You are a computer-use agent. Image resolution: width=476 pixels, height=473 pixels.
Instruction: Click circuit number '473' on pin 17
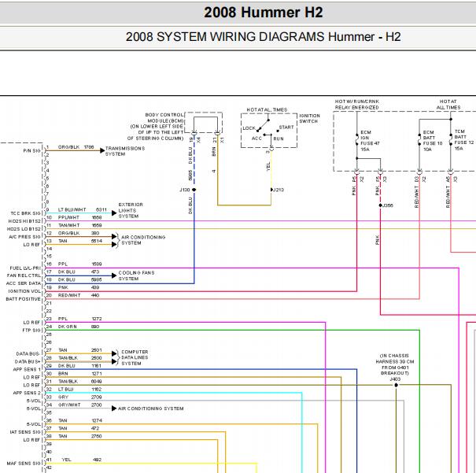coord(95,272)
